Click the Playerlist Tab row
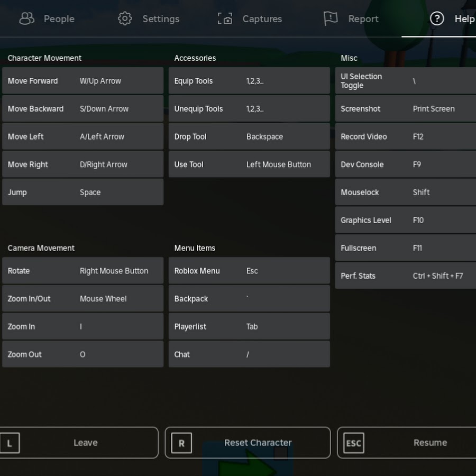The height and width of the screenshot is (476, 476). (x=249, y=326)
